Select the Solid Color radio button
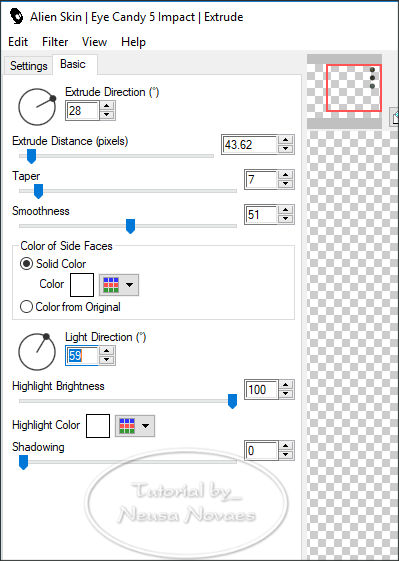Viewport: 399px width, 561px height. 26,264
